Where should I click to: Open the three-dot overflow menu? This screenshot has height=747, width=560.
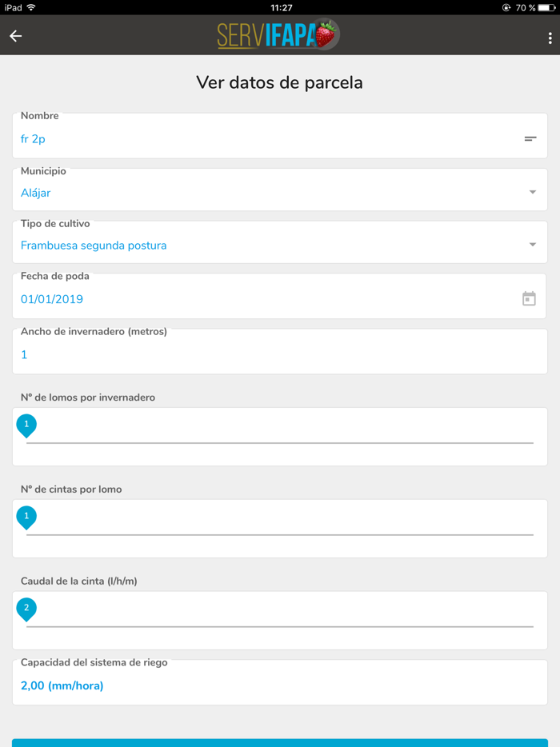[x=550, y=38]
